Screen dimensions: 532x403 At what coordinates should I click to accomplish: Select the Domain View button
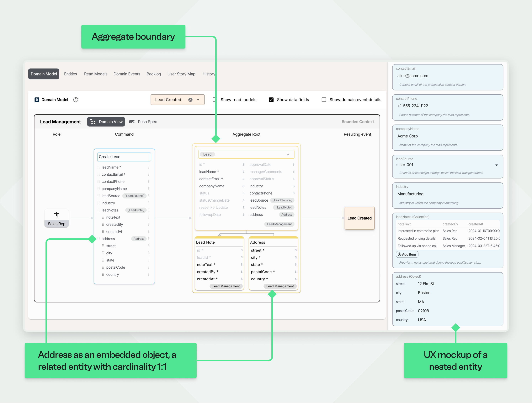pos(106,122)
